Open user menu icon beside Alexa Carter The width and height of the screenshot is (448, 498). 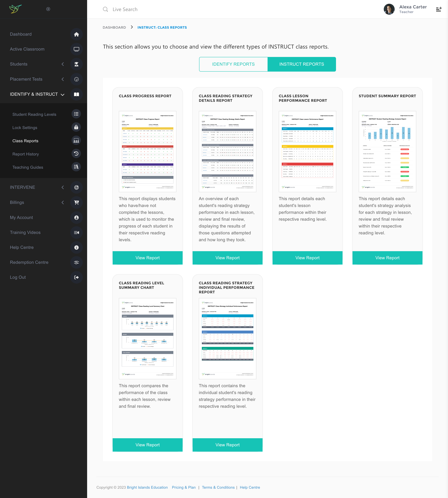(439, 9)
